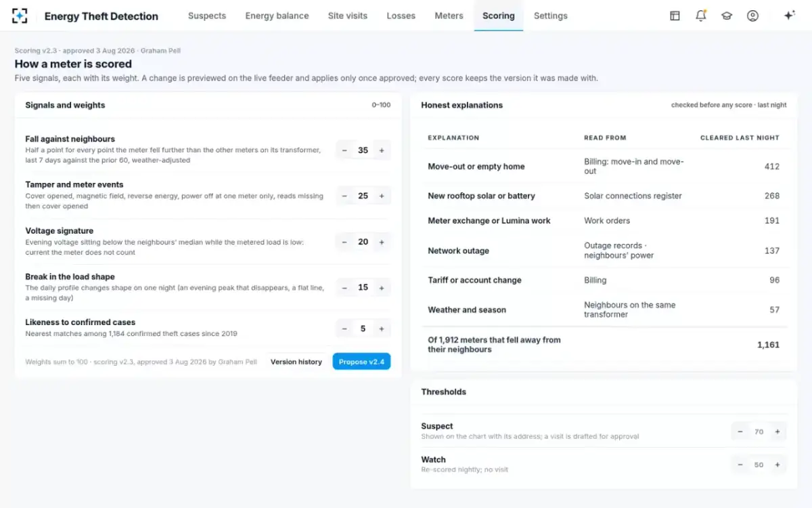Click the 'Network outage' explanation
The width and height of the screenshot is (812, 508).
click(458, 251)
